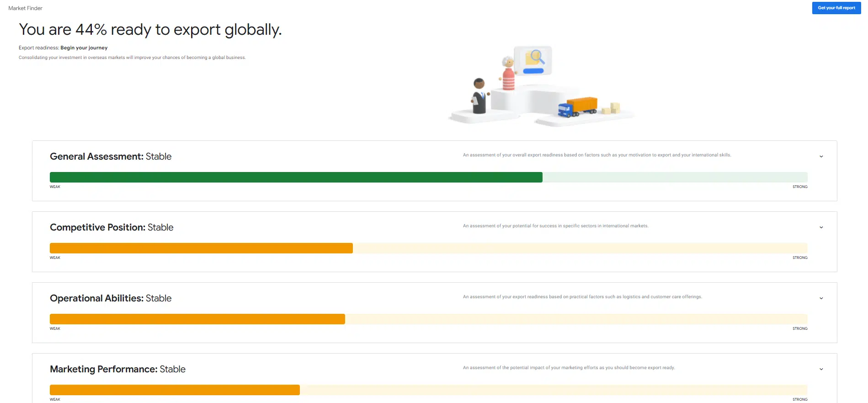Click the orange Operational Abilities progress bar
Viewport: 868px width, 403px height.
pos(197,319)
